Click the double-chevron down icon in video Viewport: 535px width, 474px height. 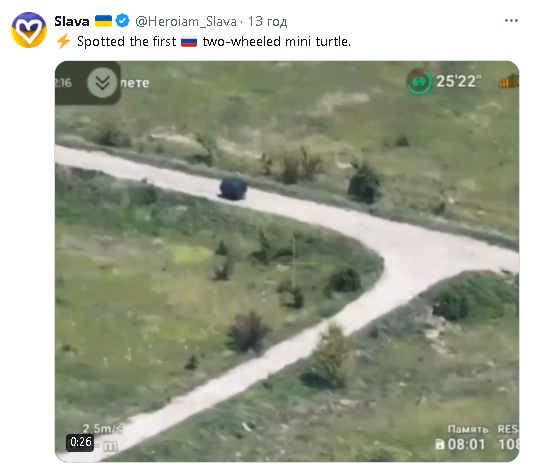[102, 83]
